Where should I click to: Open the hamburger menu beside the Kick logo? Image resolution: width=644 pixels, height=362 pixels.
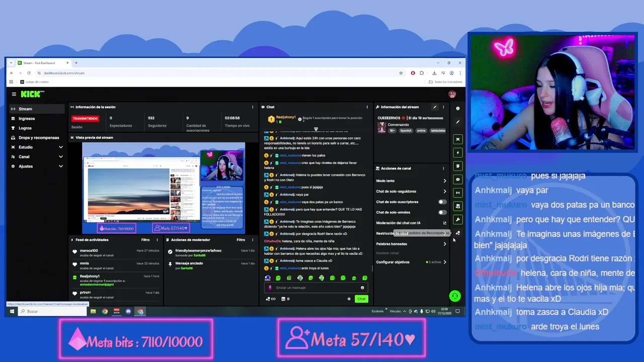pyautogui.click(x=14, y=94)
